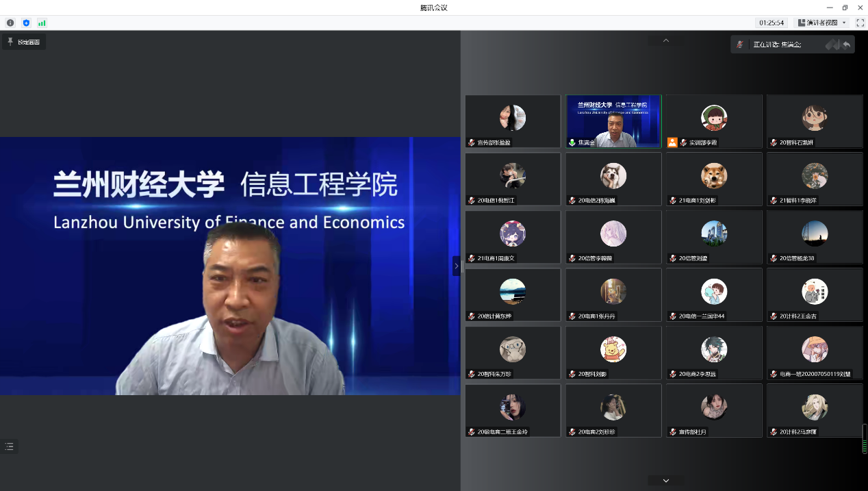Viewport: 868px width, 491px height.
Task: Select 焦满金 video thumbnail
Action: tap(613, 121)
